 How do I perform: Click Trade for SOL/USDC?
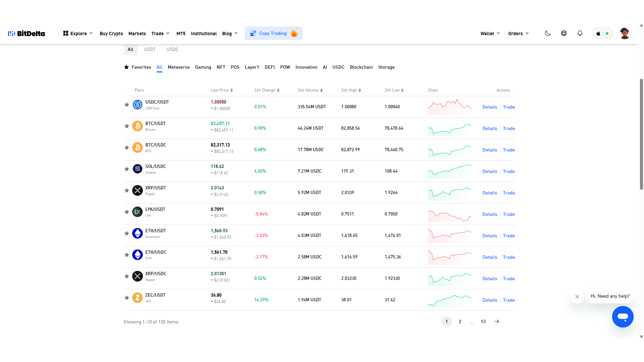click(x=509, y=171)
